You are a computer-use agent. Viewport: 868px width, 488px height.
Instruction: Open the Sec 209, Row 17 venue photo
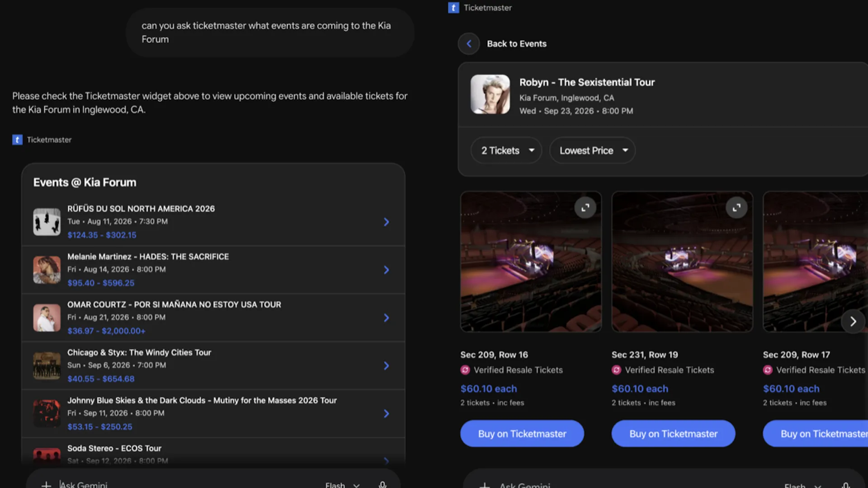click(816, 262)
